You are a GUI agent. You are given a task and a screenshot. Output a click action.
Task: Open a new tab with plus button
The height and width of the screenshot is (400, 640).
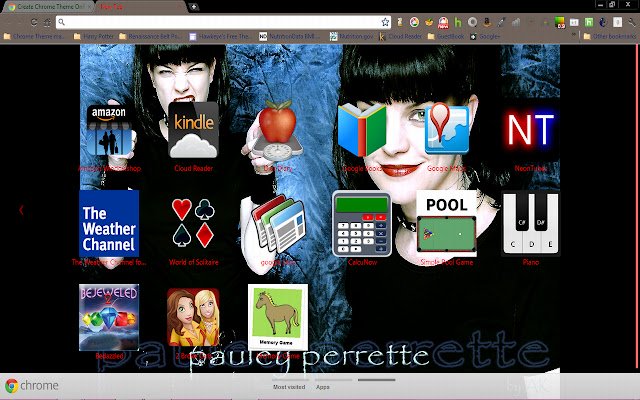click(x=193, y=7)
